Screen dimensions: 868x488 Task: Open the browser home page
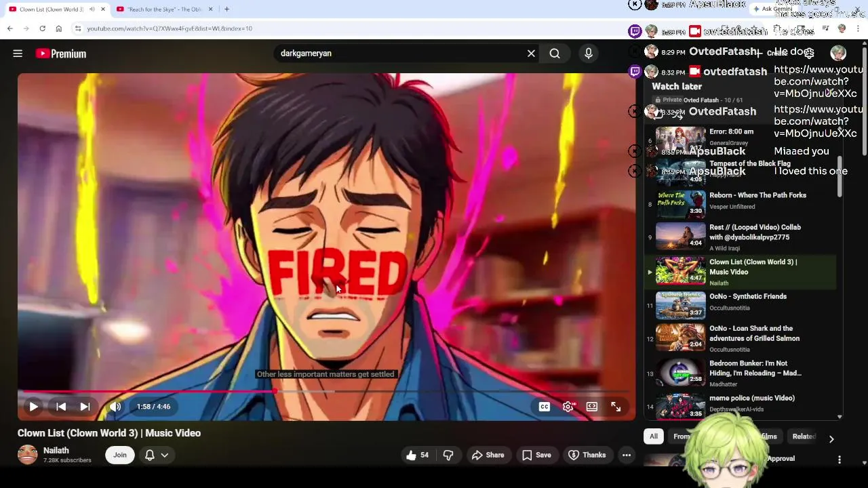tap(58, 28)
